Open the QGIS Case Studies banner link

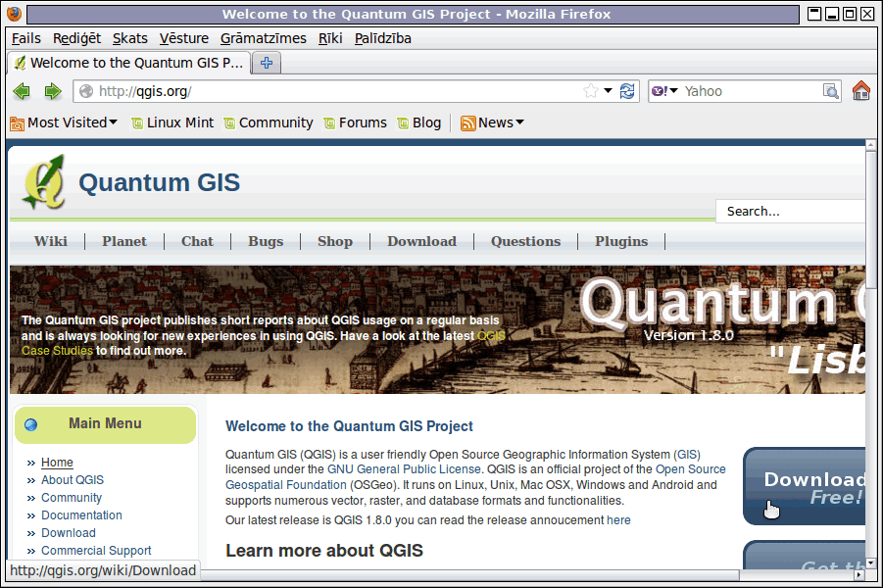click(58, 351)
